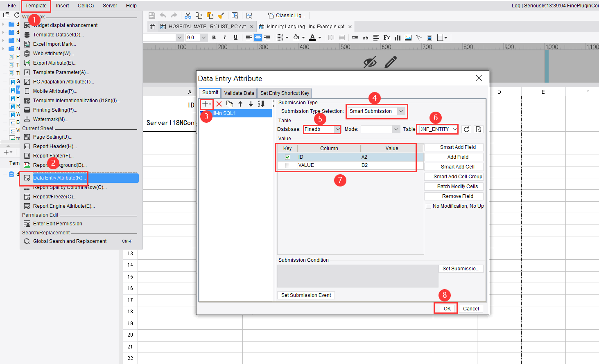This screenshot has width=599, height=364.
Task: Uncheck the ID key checkbox
Action: point(287,157)
